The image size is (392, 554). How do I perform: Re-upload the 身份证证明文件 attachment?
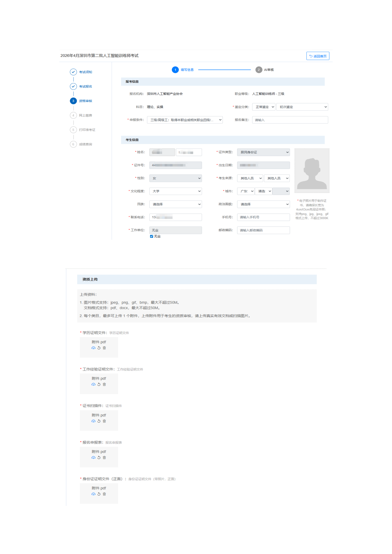click(99, 494)
